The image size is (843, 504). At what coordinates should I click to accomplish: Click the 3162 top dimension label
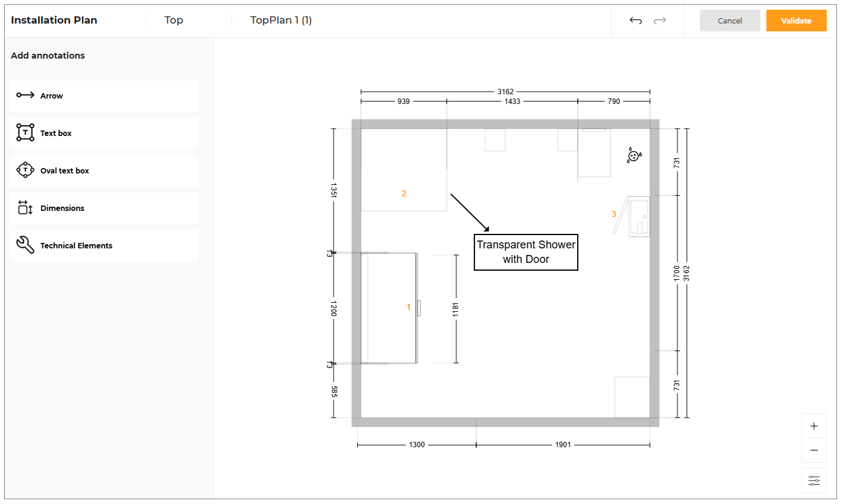506,92
